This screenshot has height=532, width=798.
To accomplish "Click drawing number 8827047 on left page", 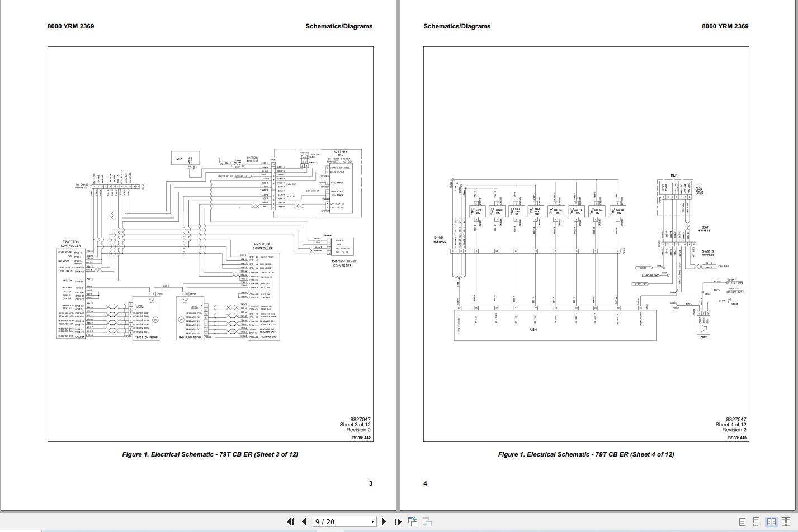I will 360,419.
